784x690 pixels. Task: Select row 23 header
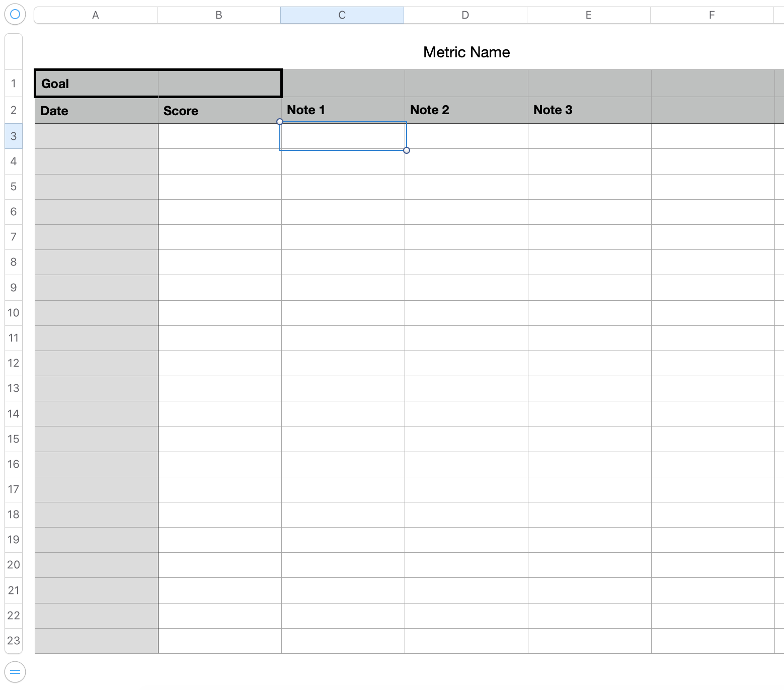point(14,641)
